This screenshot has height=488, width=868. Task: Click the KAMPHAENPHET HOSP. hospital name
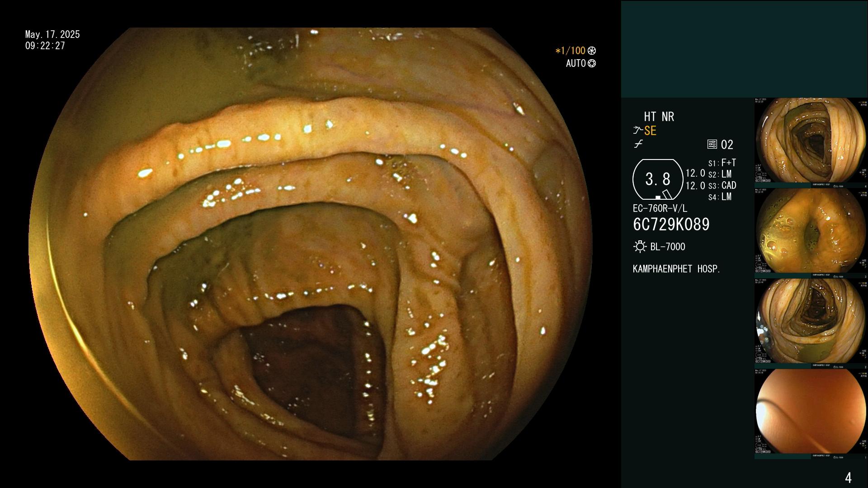[x=676, y=269]
